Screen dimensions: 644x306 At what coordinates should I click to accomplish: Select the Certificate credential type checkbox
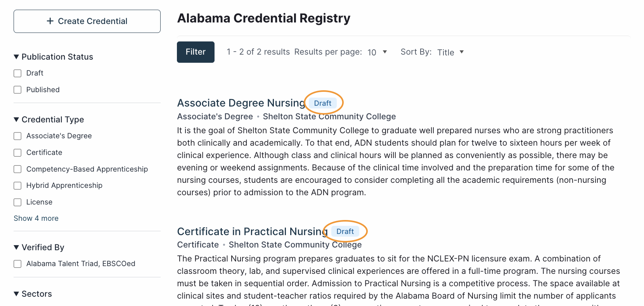click(17, 153)
